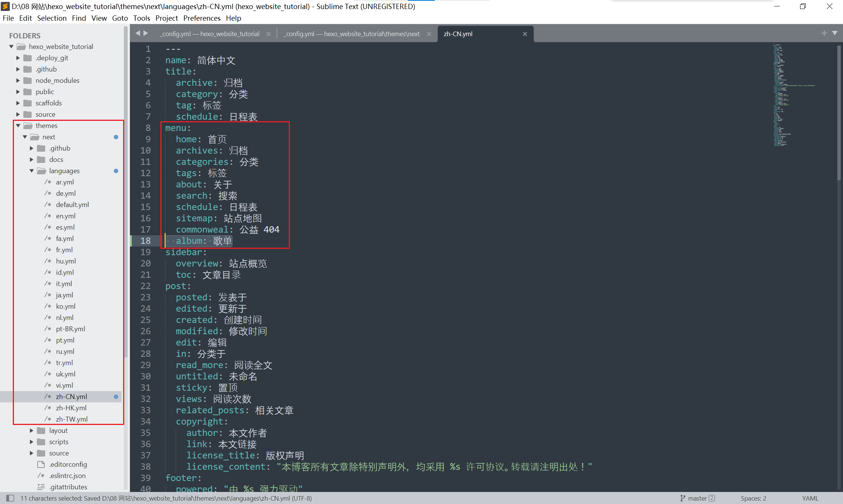Open the tab list dropdown arrow
Viewport: 843px width, 504px height.
(835, 33)
